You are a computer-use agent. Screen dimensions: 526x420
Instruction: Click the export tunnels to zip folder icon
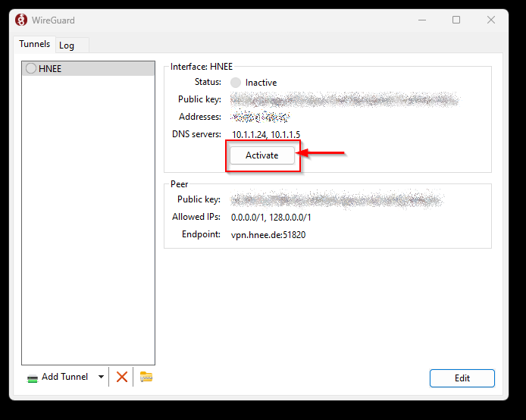(x=146, y=377)
